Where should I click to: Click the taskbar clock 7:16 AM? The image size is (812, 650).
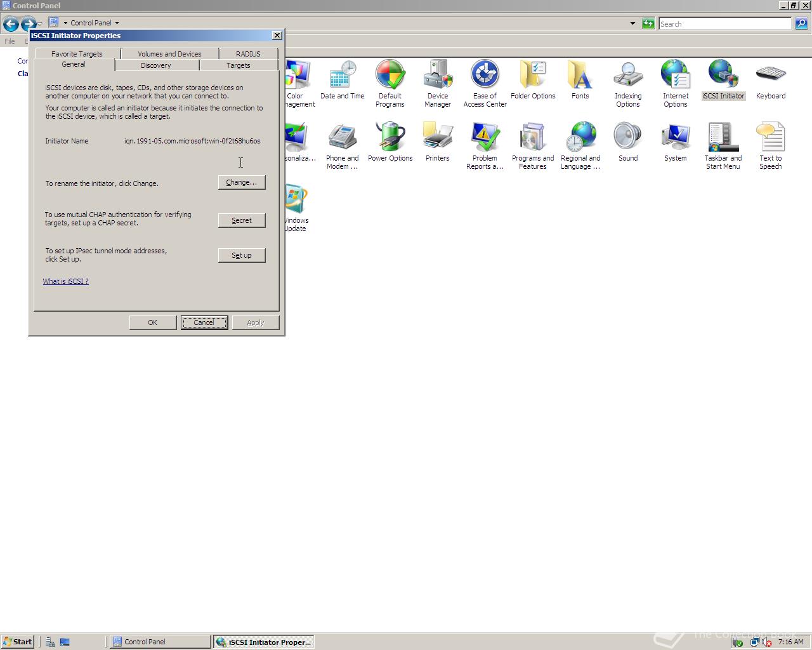click(x=790, y=642)
